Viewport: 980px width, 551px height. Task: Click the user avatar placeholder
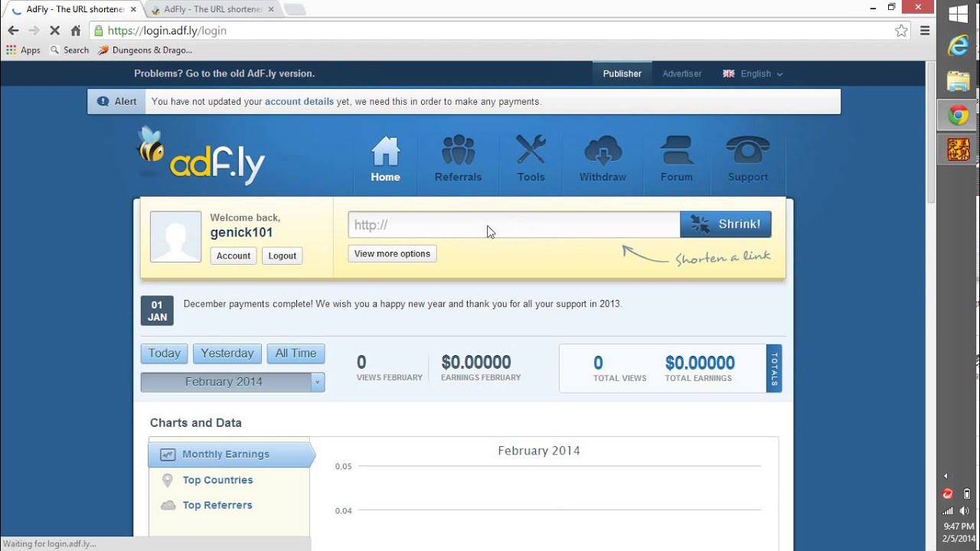click(175, 236)
